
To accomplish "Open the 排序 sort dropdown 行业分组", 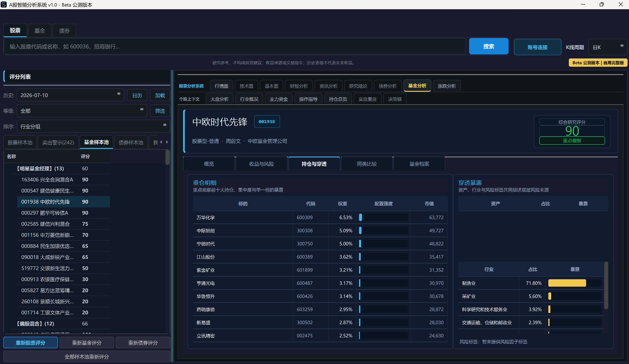I will [x=93, y=126].
